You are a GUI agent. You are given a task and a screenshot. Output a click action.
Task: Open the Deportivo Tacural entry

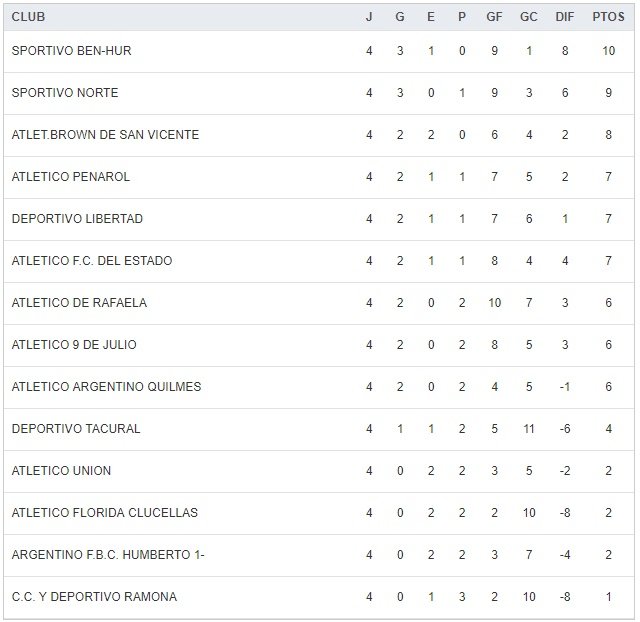click(76, 429)
